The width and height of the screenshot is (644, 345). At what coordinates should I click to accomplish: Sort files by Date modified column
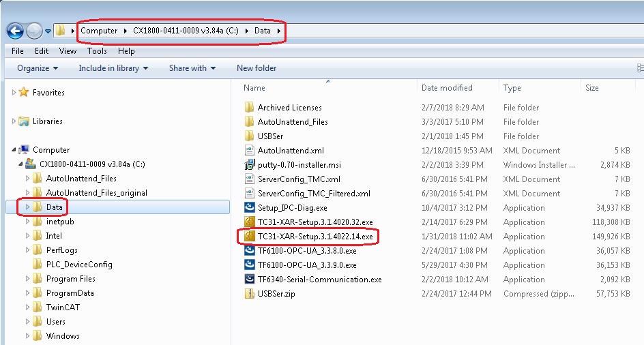tap(447, 88)
